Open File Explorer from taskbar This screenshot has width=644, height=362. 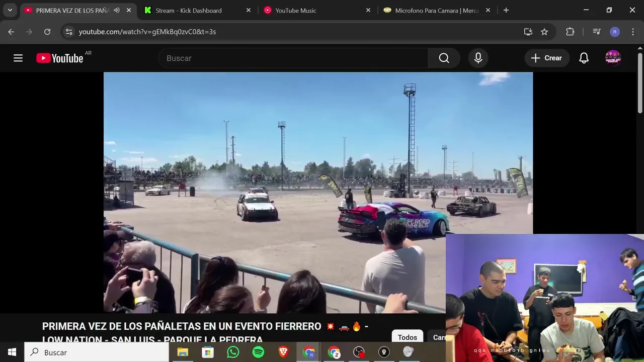click(182, 352)
